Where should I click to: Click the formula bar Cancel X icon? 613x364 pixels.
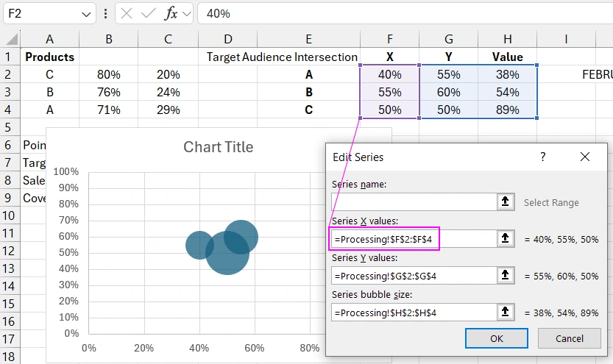tap(128, 13)
